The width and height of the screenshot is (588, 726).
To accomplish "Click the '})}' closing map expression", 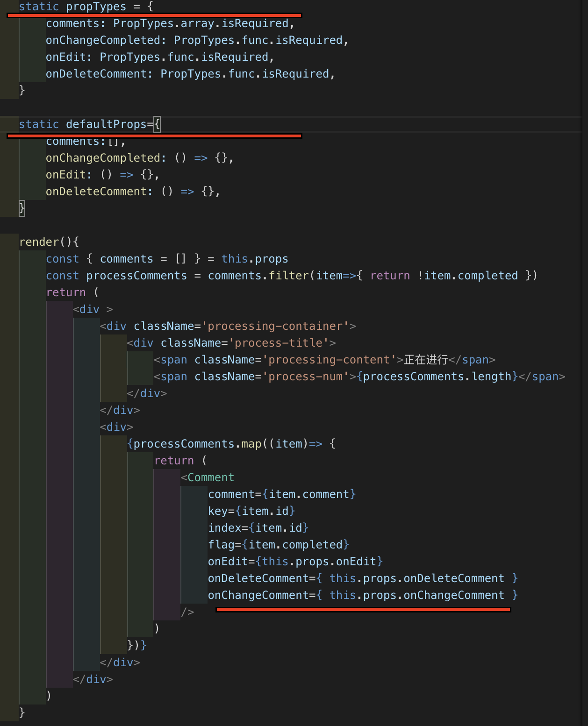I will (x=137, y=646).
